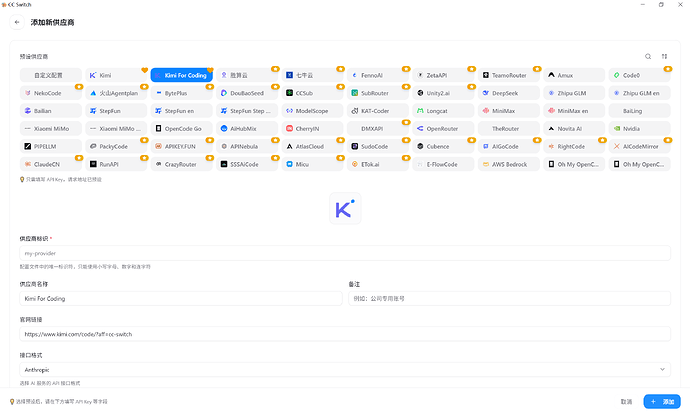Pick the APINebula preset
This screenshot has width=690, height=414.
(x=247, y=147)
